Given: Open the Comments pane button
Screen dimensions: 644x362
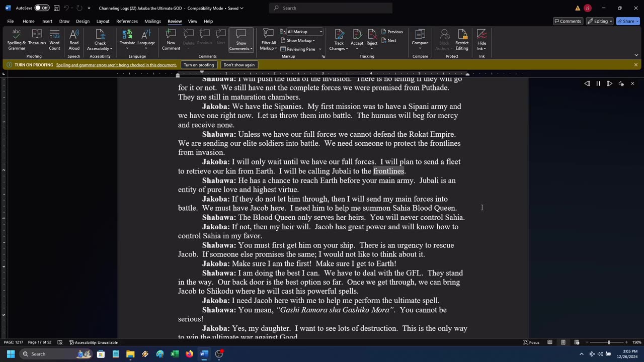Looking at the screenshot, I should (x=567, y=21).
